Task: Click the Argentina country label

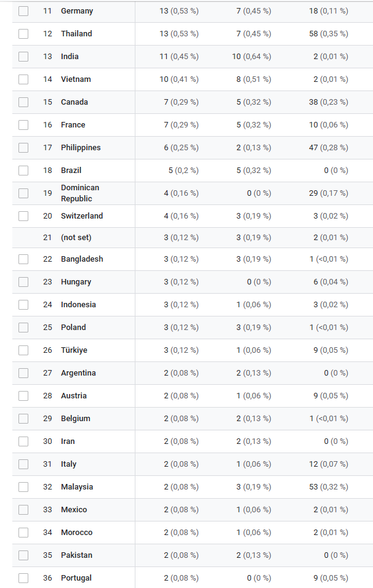Action: click(x=78, y=373)
